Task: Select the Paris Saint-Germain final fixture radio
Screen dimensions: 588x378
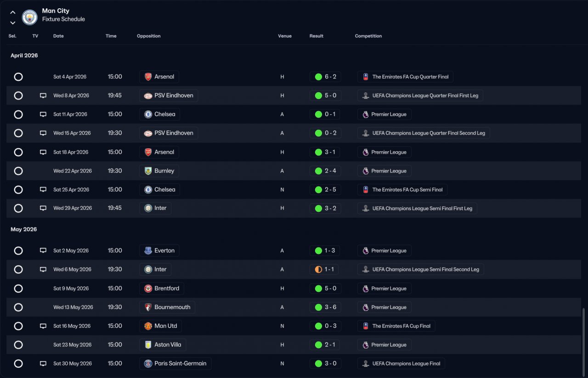Action: [18, 364]
